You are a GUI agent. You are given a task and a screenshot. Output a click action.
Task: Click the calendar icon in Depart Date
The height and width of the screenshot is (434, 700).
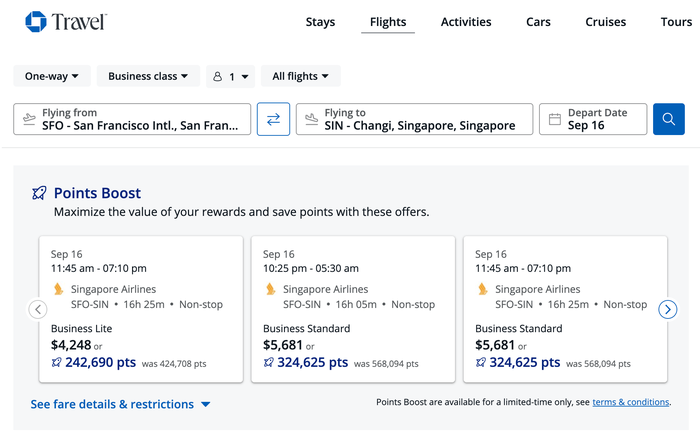pos(554,119)
